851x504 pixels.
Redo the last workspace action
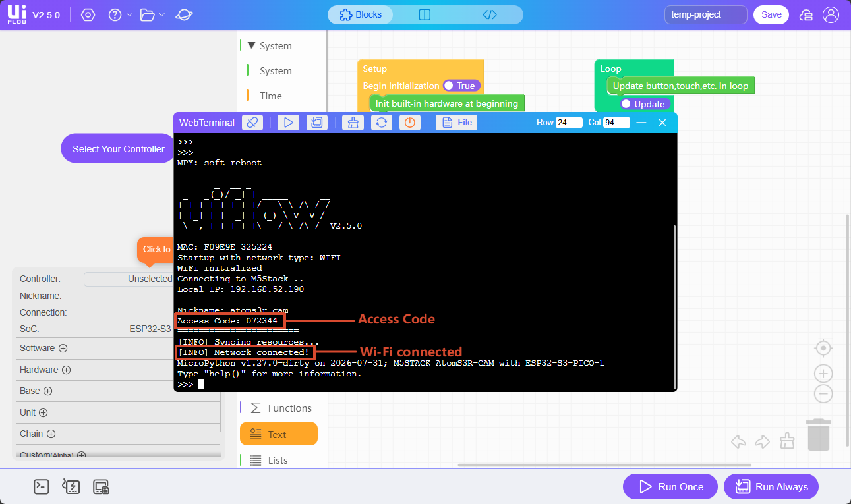763,441
